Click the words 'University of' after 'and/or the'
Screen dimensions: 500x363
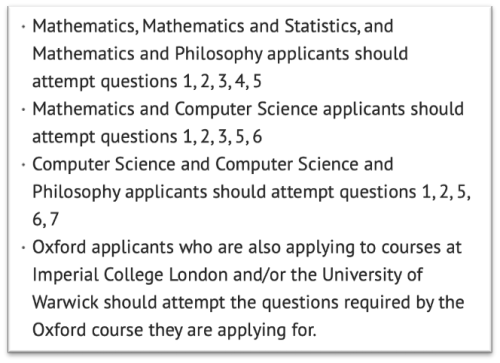pyautogui.click(x=372, y=275)
